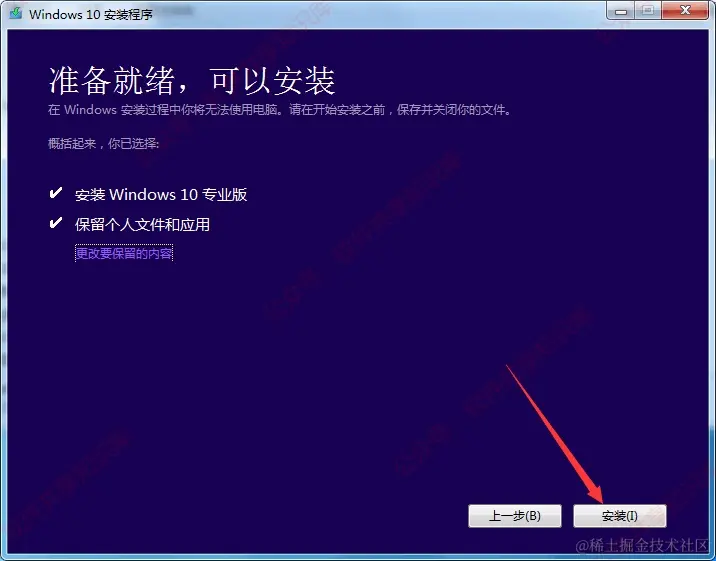This screenshot has width=716, height=561.
Task: Minimize the Windows 10 安装程序 window
Action: [x=621, y=10]
